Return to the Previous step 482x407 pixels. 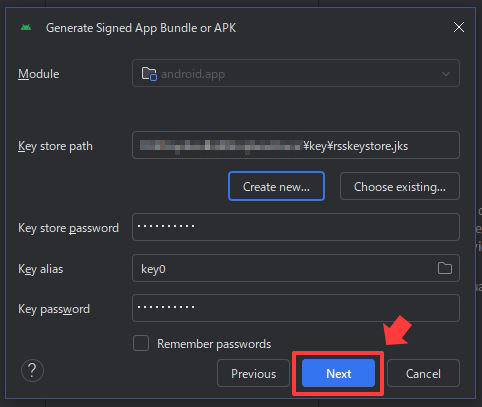coord(253,373)
